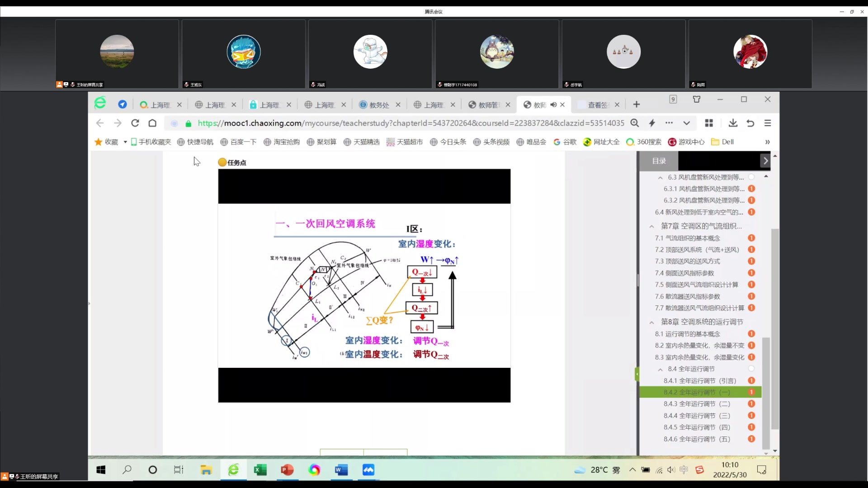Screen dimensions: 868x488
Task: Click the mute audio icon on 教师库 tab
Action: [x=553, y=104]
